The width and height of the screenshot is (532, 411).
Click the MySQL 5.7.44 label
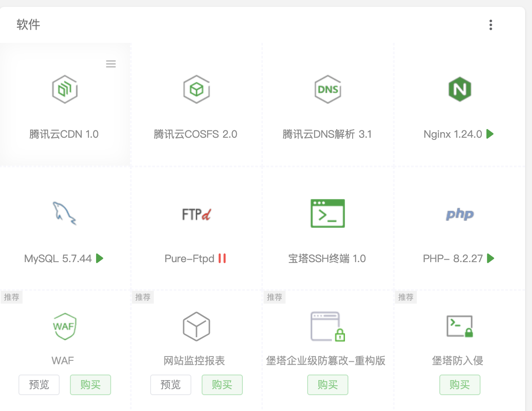click(58, 259)
